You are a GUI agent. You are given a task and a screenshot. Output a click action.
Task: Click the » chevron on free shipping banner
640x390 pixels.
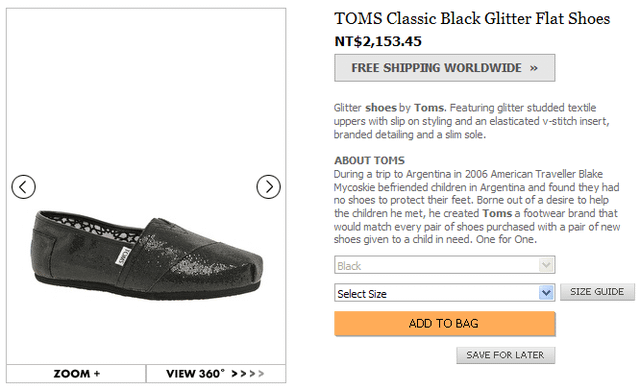pos(533,68)
